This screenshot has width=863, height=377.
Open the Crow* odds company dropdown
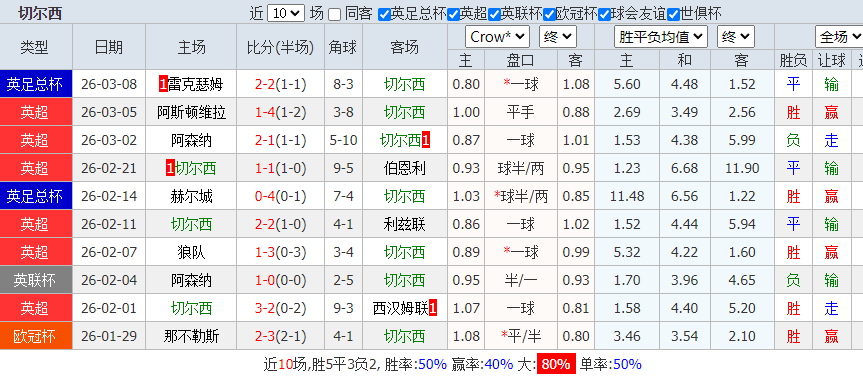click(x=498, y=37)
